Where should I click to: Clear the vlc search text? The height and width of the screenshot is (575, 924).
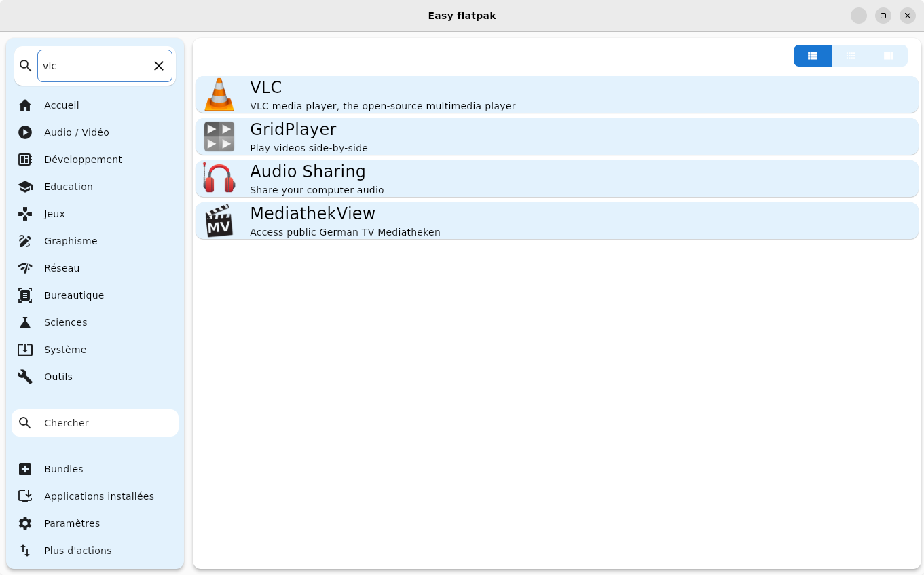pos(159,66)
